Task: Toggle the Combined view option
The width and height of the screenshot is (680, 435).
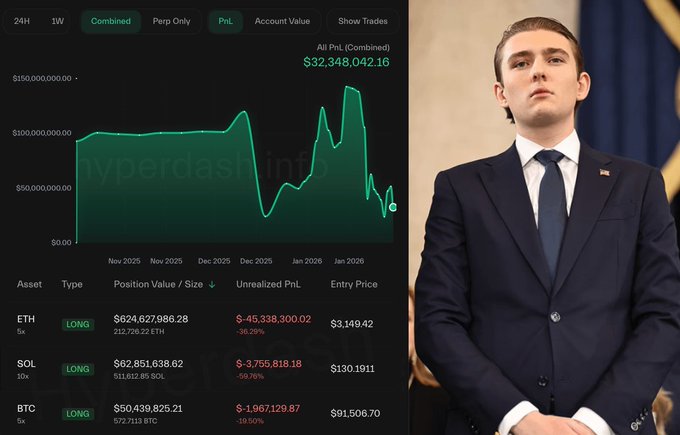Action: pos(111,21)
